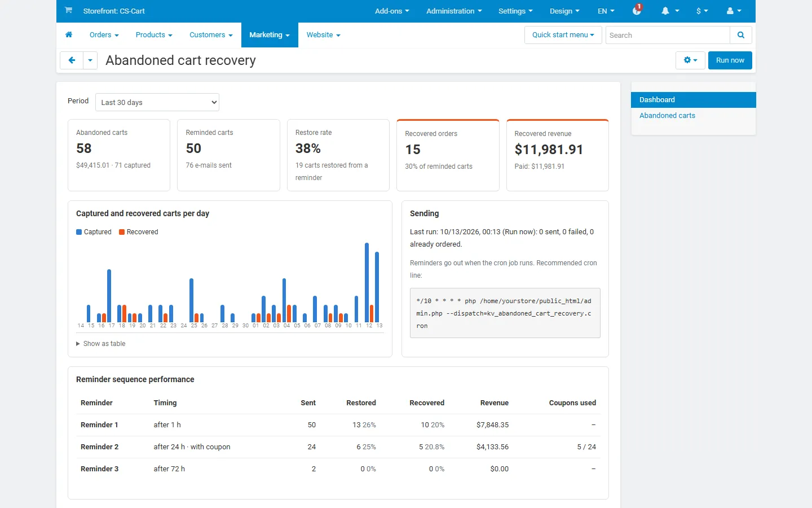
Task: Click the Restore rate 38% card
Action: (338, 155)
